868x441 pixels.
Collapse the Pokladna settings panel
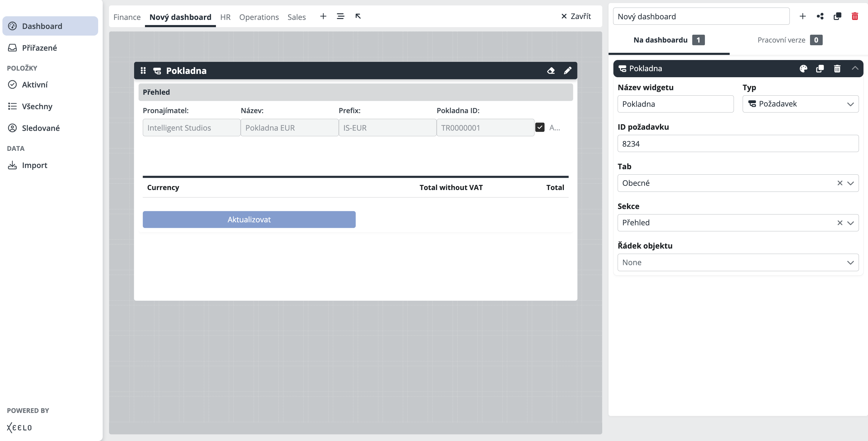click(x=855, y=68)
